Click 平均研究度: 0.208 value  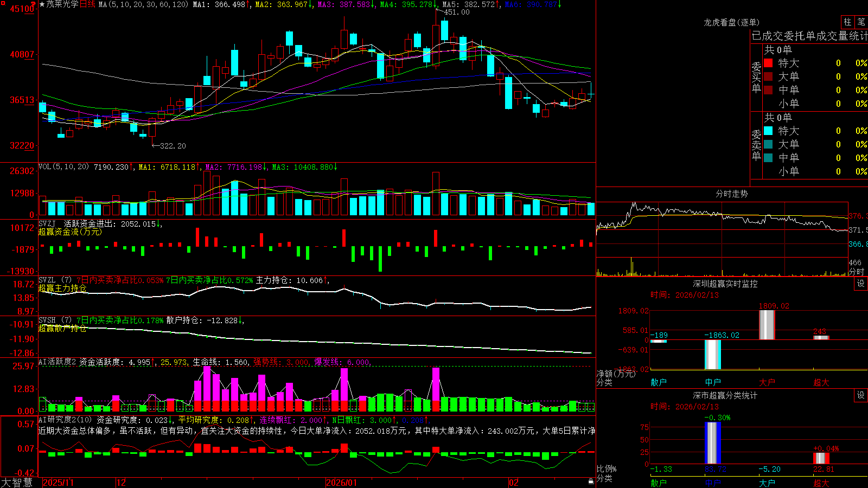214,420
